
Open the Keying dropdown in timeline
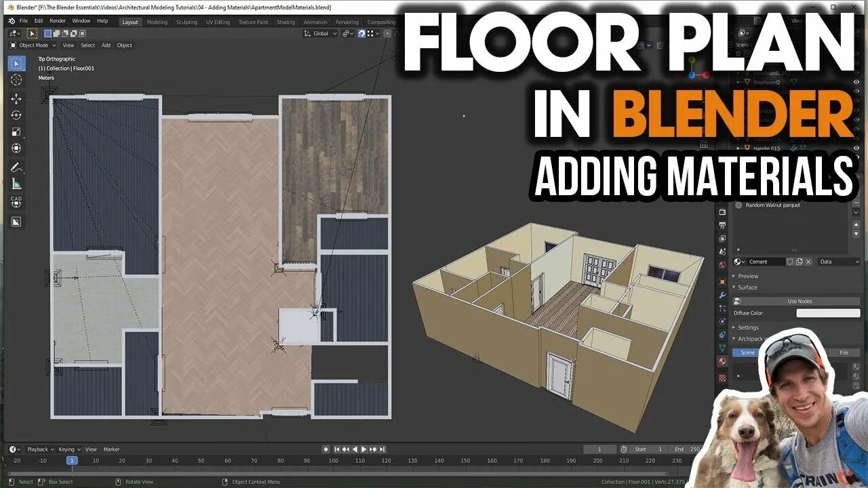pos(68,449)
